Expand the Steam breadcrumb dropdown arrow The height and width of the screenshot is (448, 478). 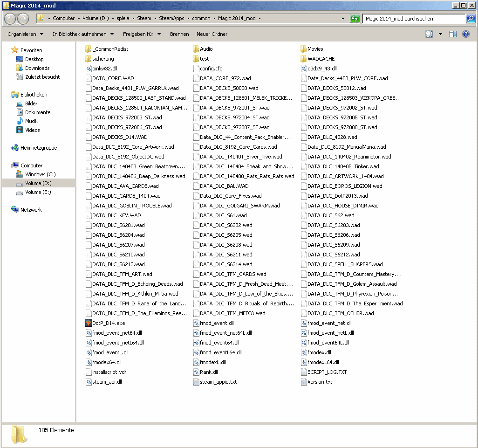[x=155, y=18]
